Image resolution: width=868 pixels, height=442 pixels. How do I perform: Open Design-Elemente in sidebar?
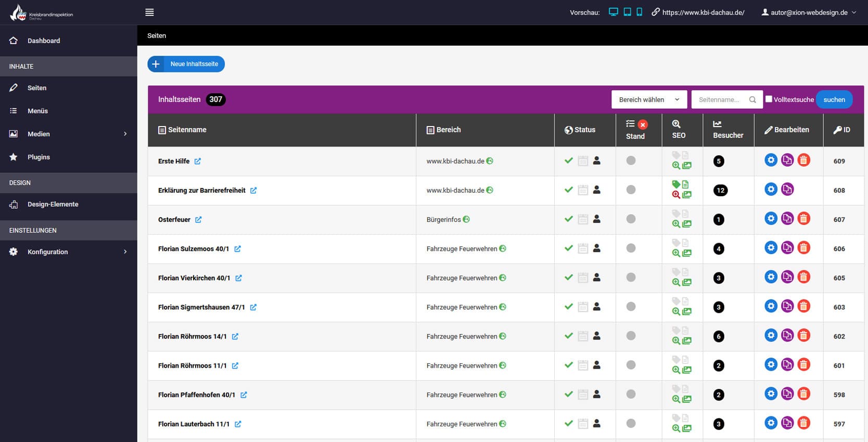pos(53,205)
